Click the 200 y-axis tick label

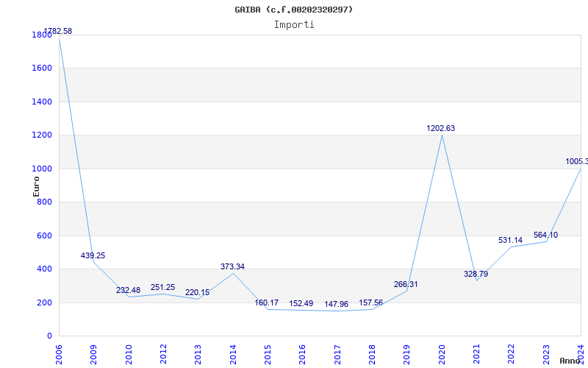coord(44,302)
